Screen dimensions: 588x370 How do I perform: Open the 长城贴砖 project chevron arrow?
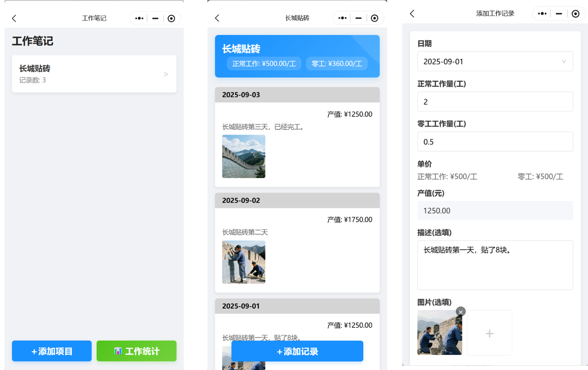click(166, 74)
